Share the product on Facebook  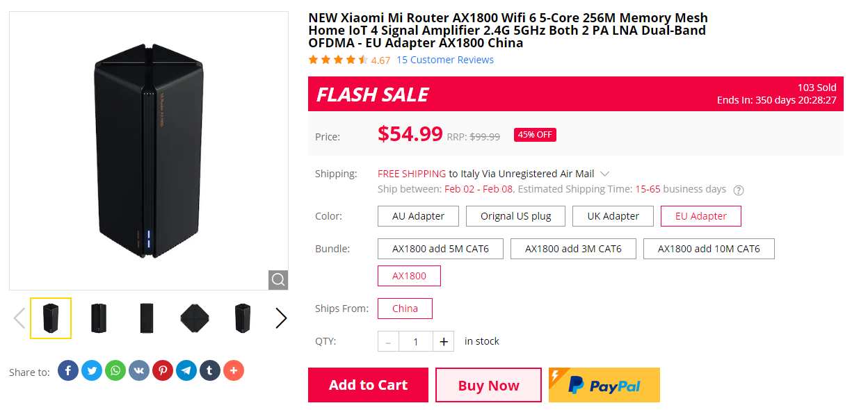point(67,370)
